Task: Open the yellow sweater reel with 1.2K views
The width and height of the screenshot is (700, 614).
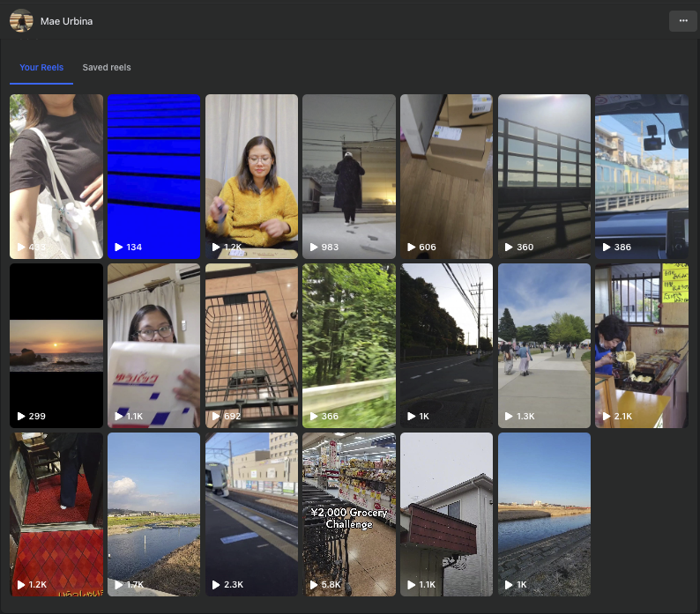Action: [251, 176]
